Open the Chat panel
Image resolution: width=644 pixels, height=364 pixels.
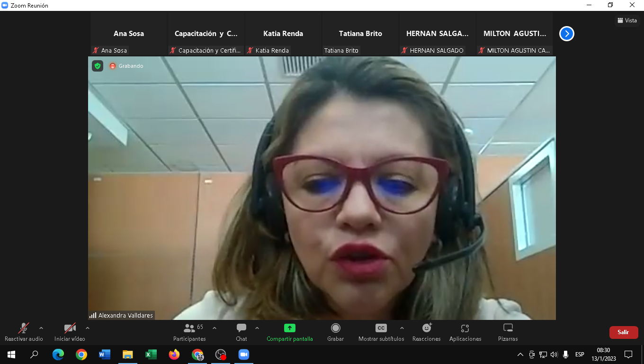[x=241, y=332]
